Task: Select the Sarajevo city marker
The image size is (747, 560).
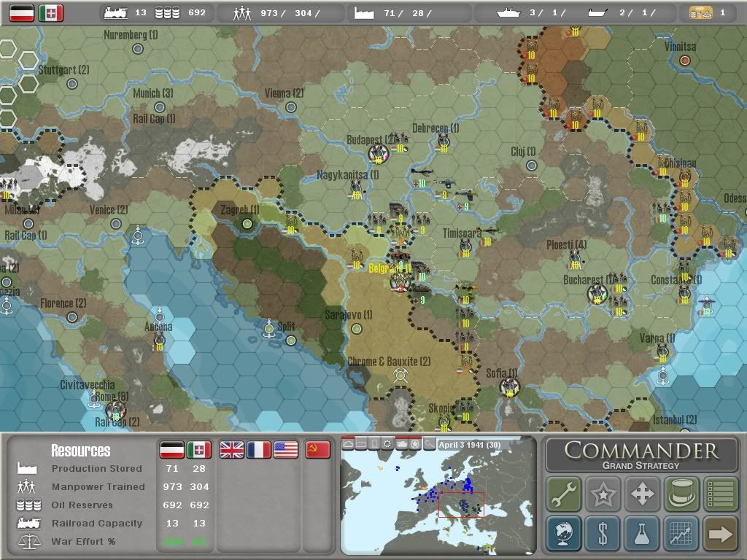Action: coord(356,329)
